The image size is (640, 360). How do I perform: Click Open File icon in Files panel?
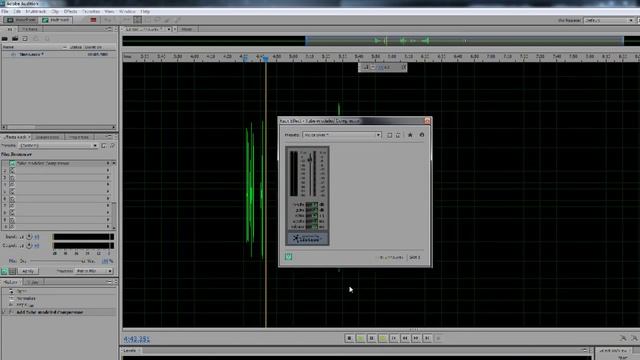(x=5, y=38)
